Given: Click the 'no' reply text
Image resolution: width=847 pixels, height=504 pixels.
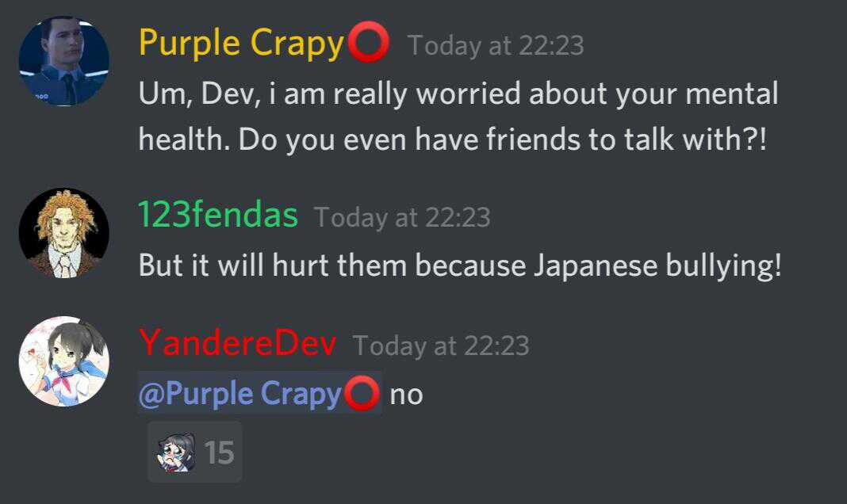Looking at the screenshot, I should point(406,395).
